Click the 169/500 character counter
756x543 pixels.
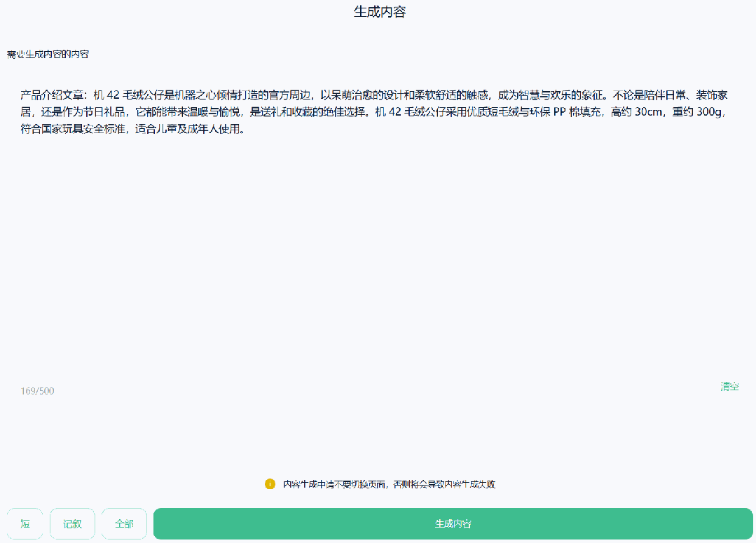(x=36, y=391)
